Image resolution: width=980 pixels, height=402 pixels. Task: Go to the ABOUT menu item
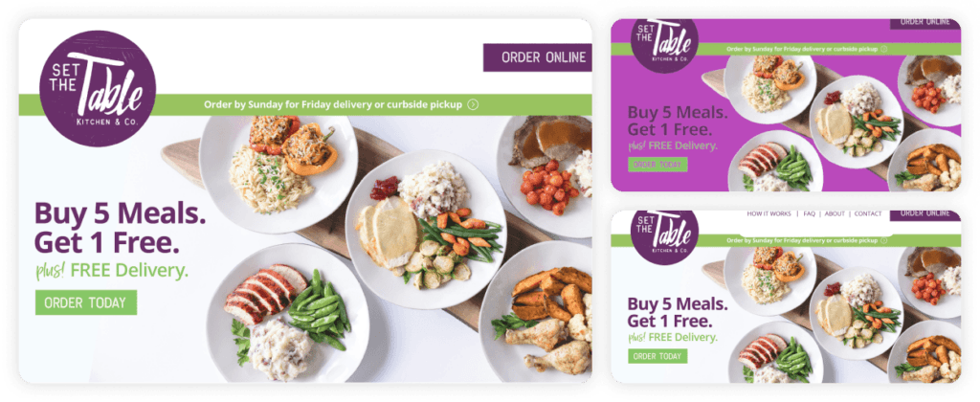tap(835, 213)
